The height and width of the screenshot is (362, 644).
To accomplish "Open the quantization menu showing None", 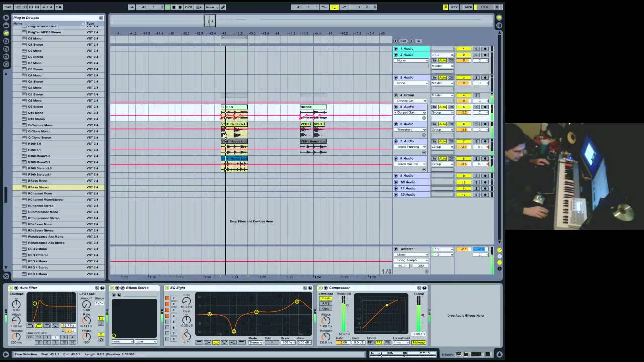I will point(211,7).
